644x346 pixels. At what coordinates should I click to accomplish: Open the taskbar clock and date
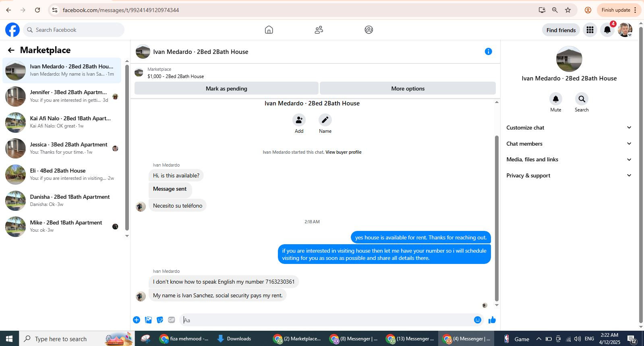click(x=609, y=339)
